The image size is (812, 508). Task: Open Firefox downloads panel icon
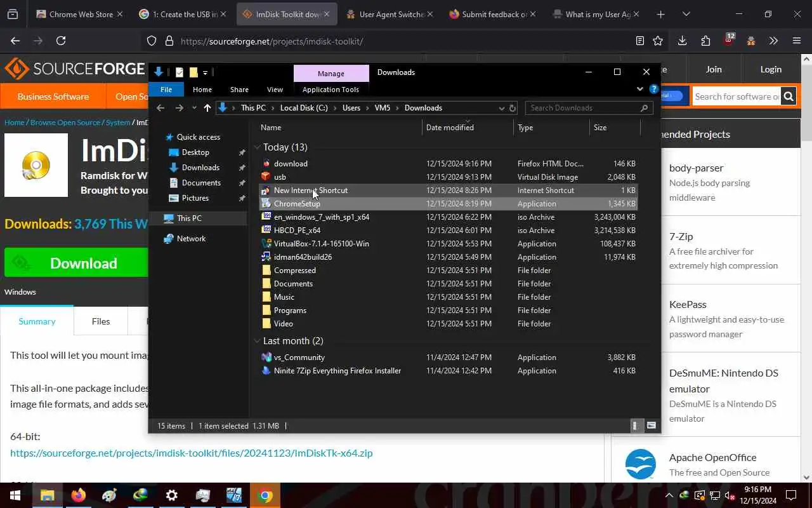pyautogui.click(x=682, y=41)
